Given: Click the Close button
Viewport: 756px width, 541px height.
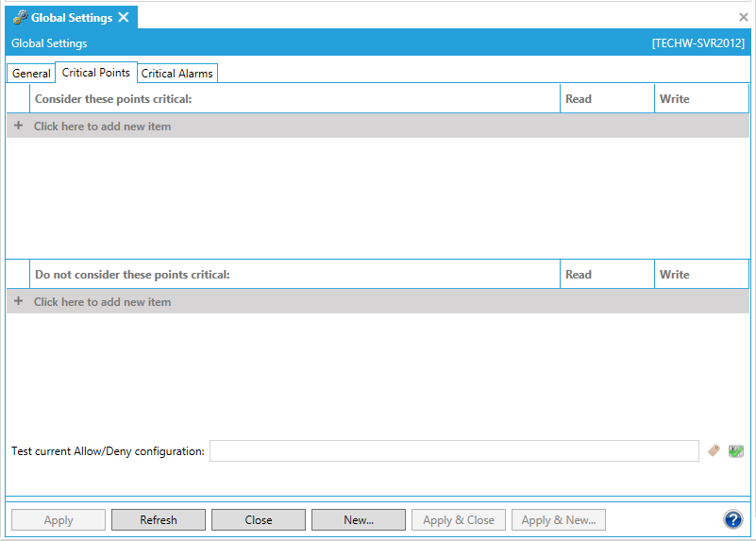Looking at the screenshot, I should coord(258,520).
